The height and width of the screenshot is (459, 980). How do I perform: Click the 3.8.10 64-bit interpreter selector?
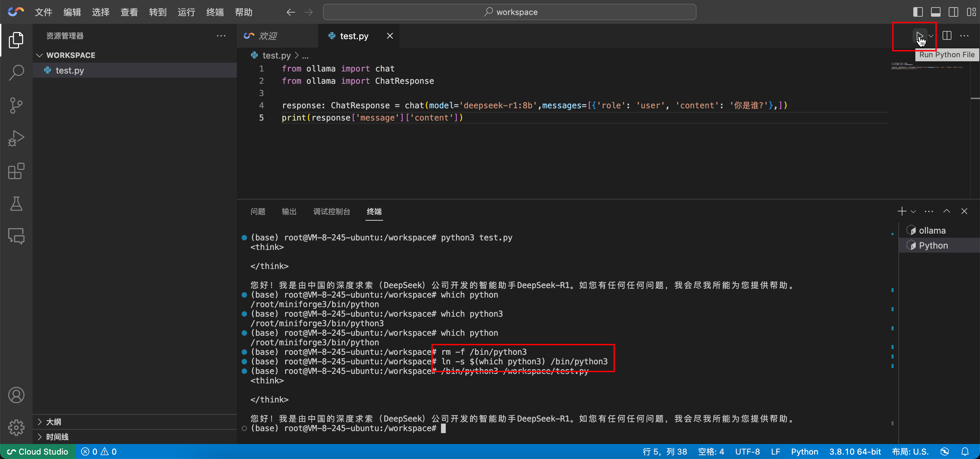coord(855,452)
